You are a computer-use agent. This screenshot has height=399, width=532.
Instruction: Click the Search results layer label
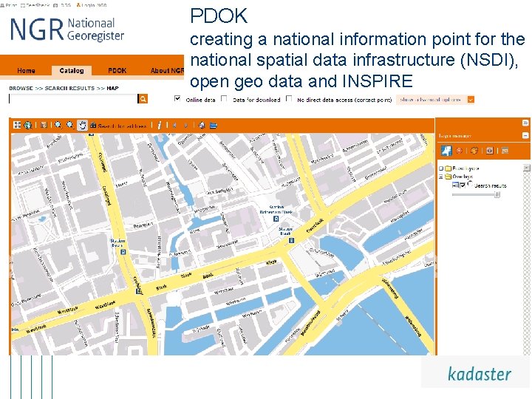pyautogui.click(x=491, y=185)
